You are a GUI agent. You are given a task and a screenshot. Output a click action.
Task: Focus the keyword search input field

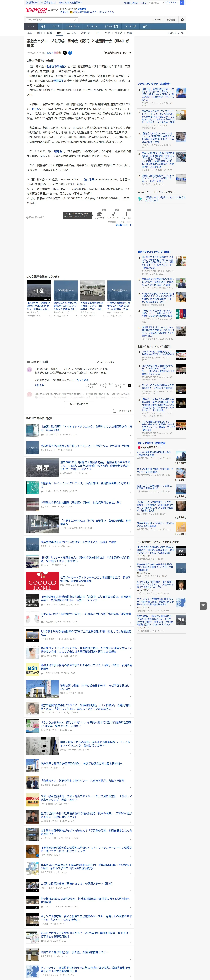[x=49, y=20]
